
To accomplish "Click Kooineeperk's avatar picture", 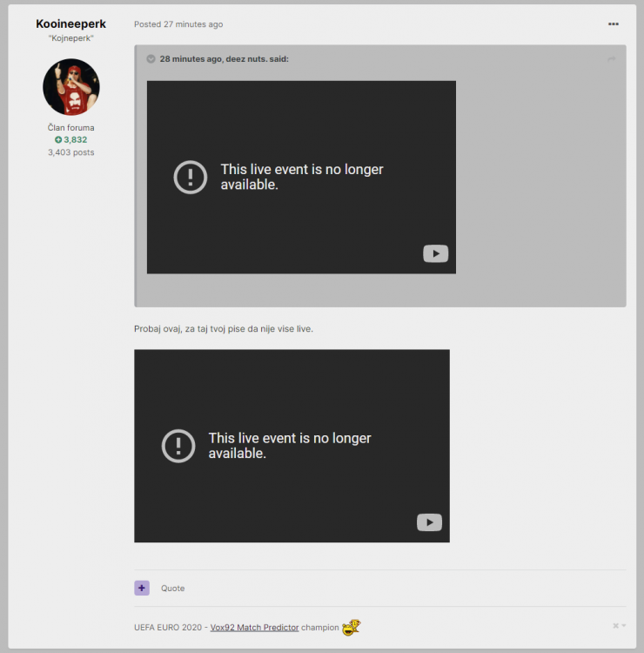I will (70, 87).
